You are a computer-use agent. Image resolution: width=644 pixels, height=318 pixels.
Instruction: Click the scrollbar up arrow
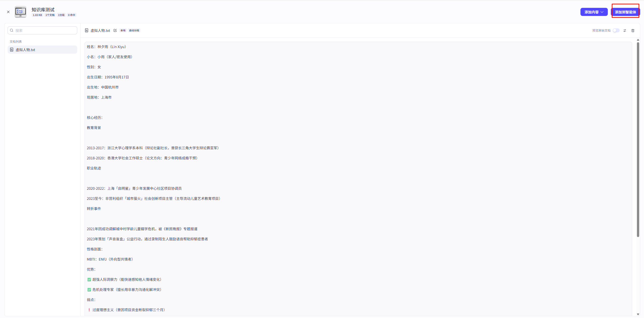click(x=638, y=40)
